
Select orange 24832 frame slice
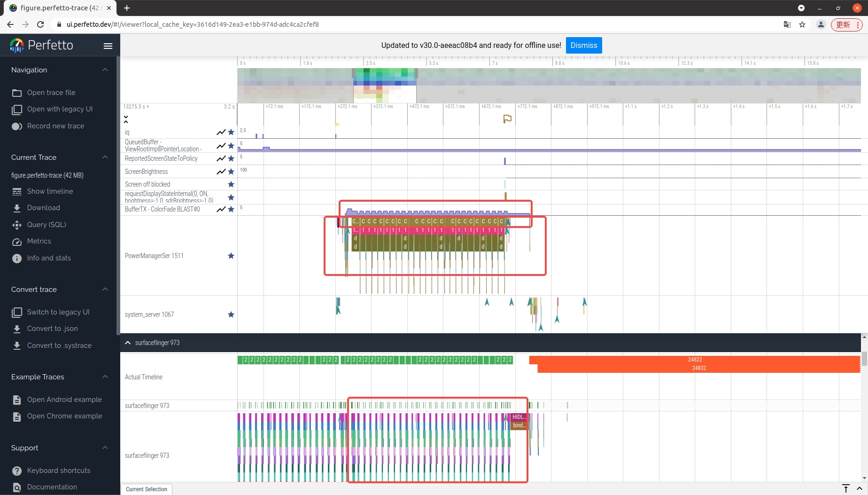pyautogui.click(x=699, y=368)
